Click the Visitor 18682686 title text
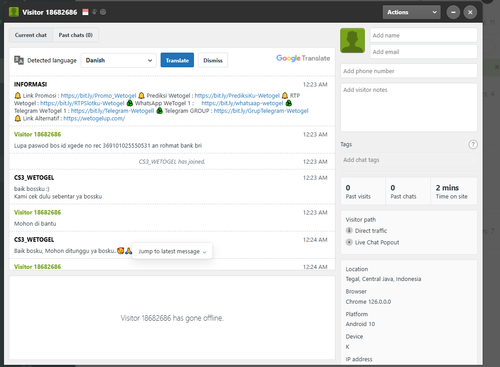The image size is (500, 367). pos(50,12)
